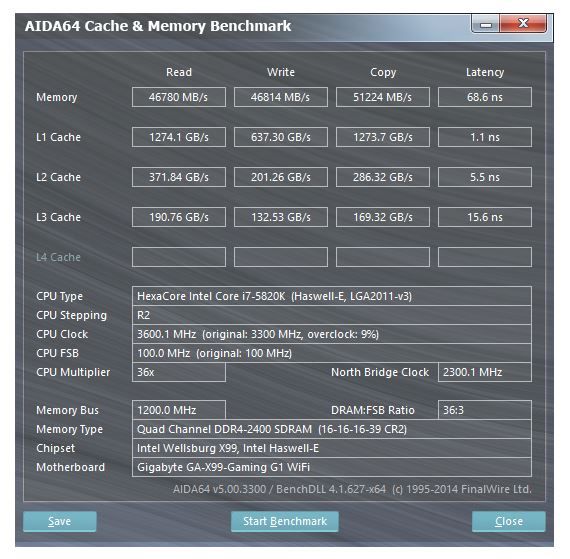Click the Write column header
This screenshot has height=559, width=570.
coord(281,72)
